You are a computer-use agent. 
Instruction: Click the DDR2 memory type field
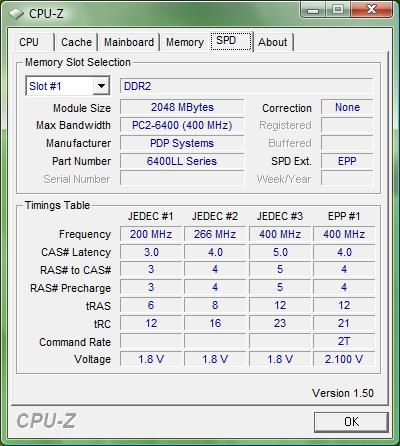246,86
